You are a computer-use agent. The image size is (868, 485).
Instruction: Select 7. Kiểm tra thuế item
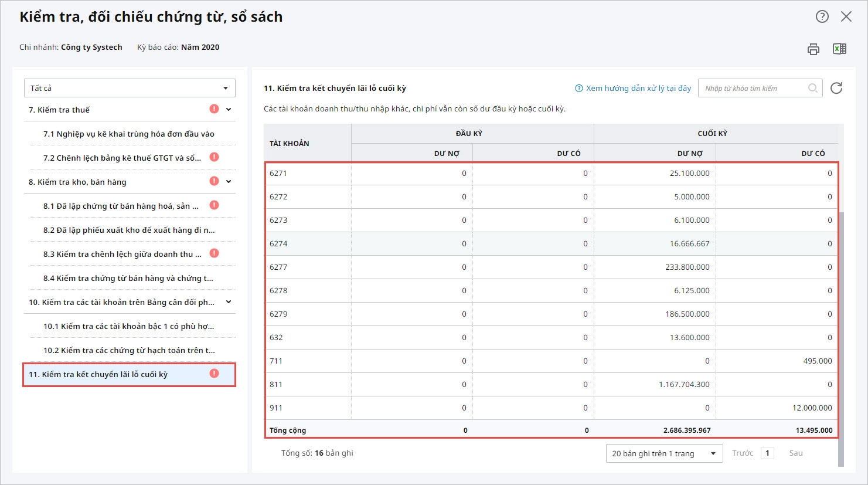click(130, 110)
